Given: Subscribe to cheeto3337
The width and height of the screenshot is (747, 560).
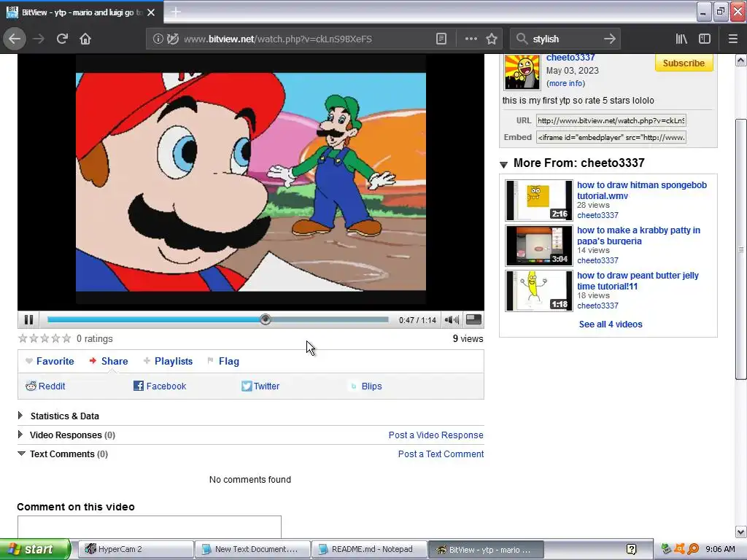Looking at the screenshot, I should (x=684, y=63).
